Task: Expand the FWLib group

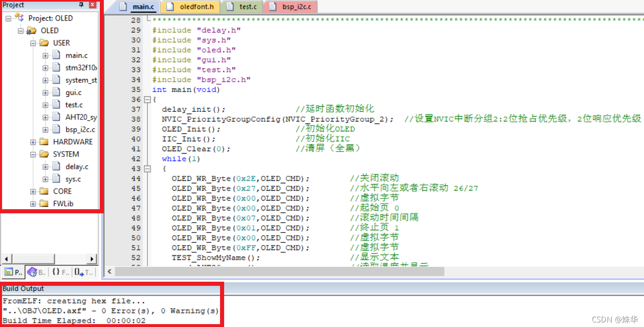Action: (33, 204)
